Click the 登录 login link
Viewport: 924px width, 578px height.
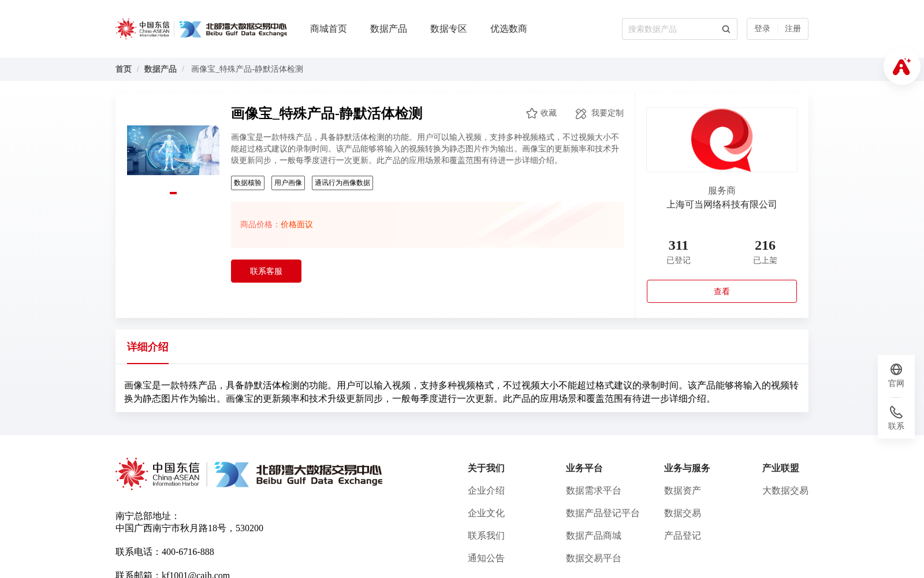[762, 29]
